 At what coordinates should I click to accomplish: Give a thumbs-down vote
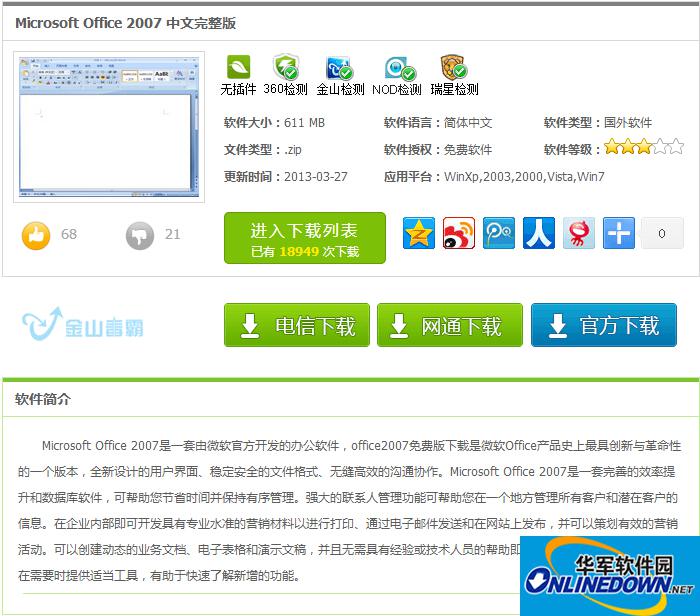(140, 235)
